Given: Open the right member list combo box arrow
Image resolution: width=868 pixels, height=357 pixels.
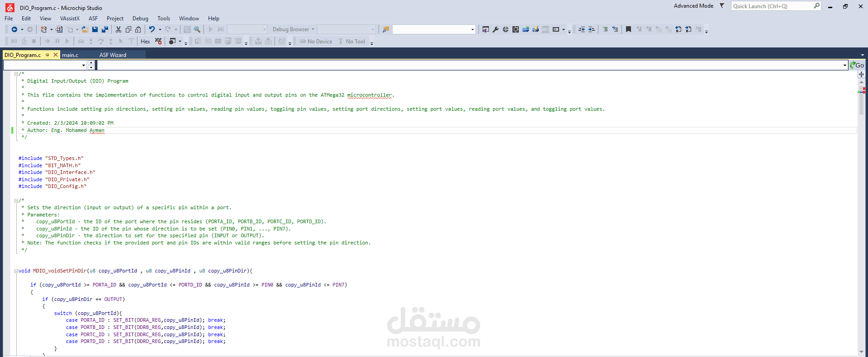Looking at the screenshot, I should [x=844, y=65].
